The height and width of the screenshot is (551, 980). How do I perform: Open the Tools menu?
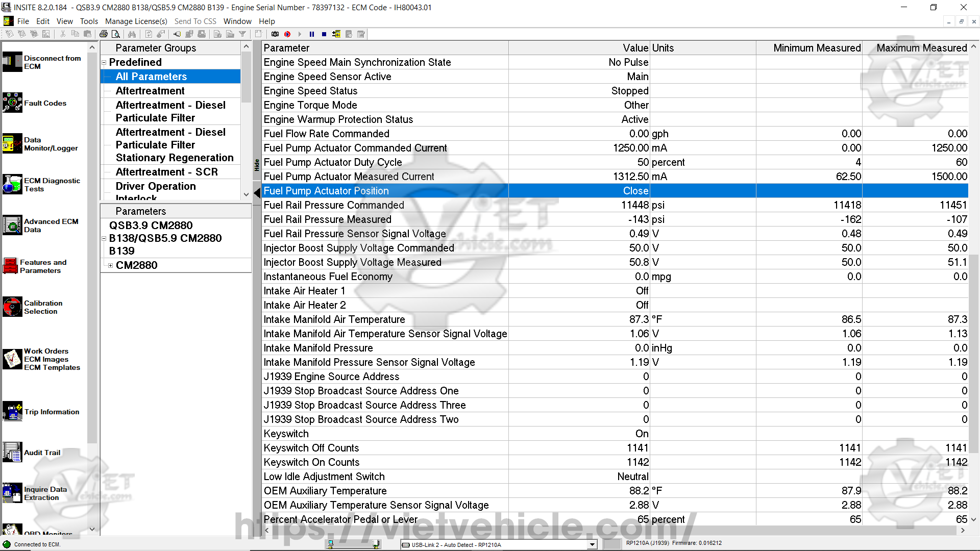(x=88, y=21)
